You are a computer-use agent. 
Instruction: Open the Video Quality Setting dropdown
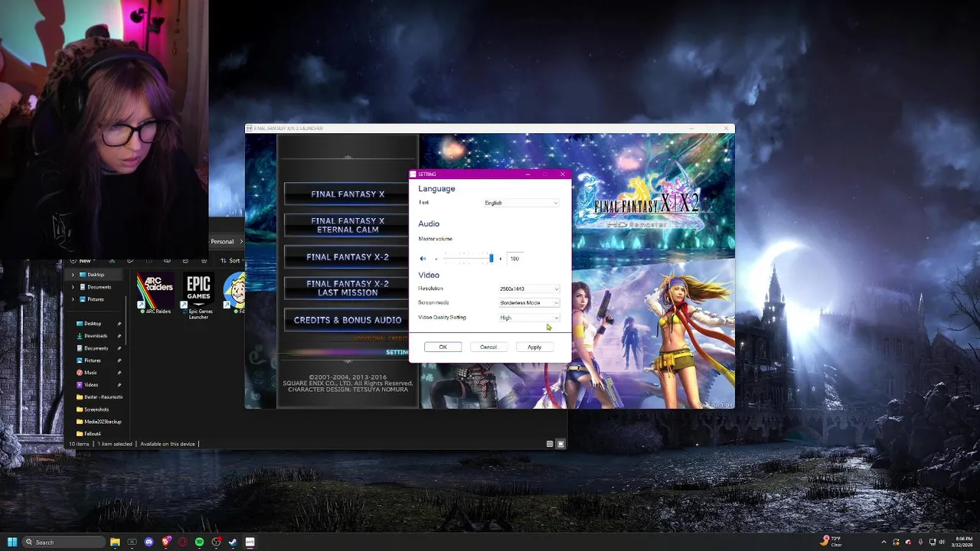coord(529,318)
